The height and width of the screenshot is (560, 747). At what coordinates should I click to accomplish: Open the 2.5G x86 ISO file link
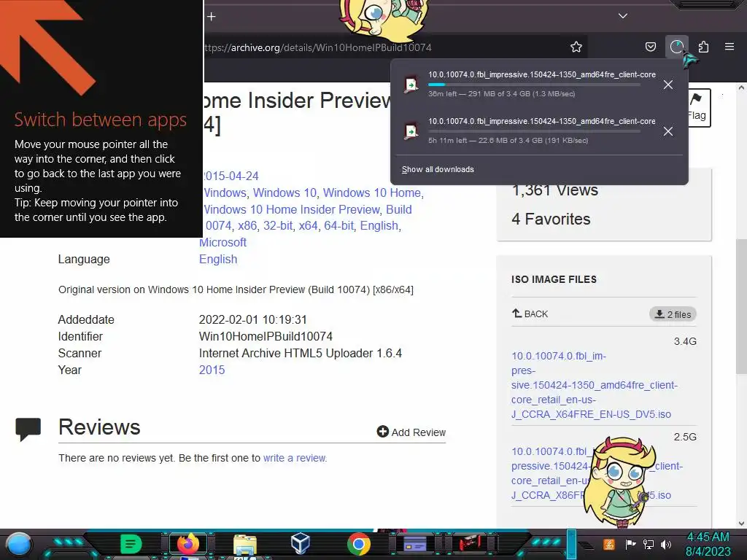click(597, 473)
